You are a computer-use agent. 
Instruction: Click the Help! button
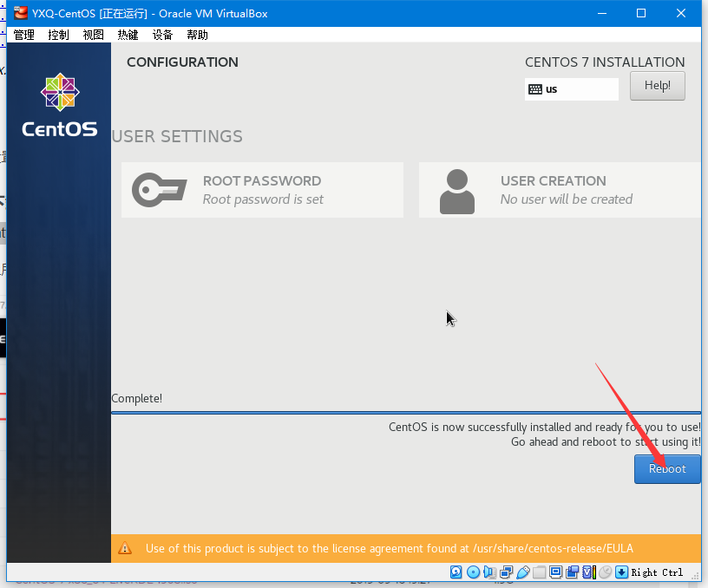tap(657, 85)
